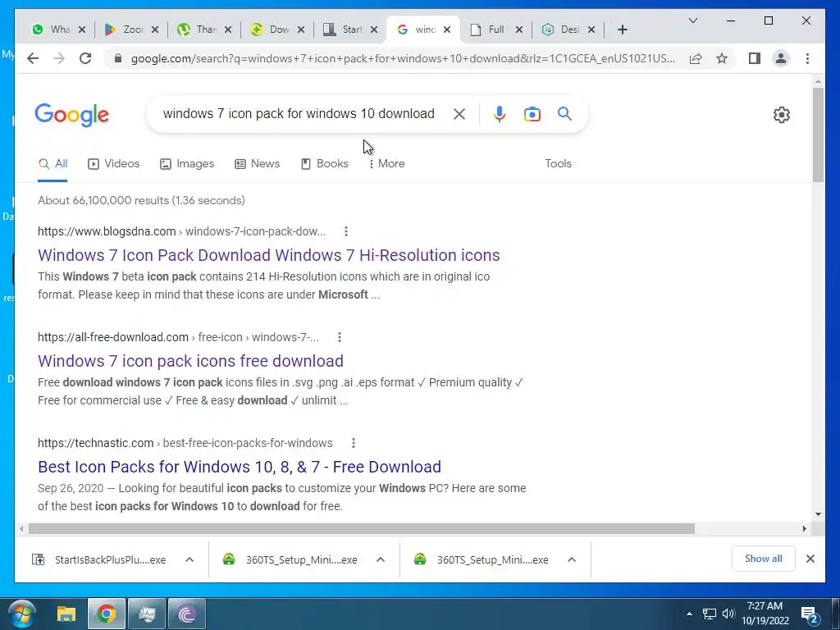Open a new browser tab
The width and height of the screenshot is (840, 630).
pos(622,30)
